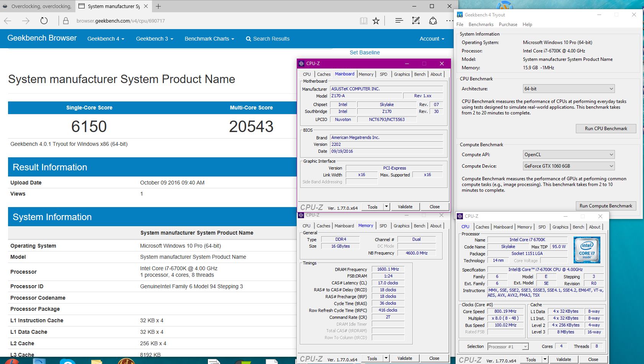
Task: Expand the Geekbench 3 nav dropdown
Action: pos(155,39)
